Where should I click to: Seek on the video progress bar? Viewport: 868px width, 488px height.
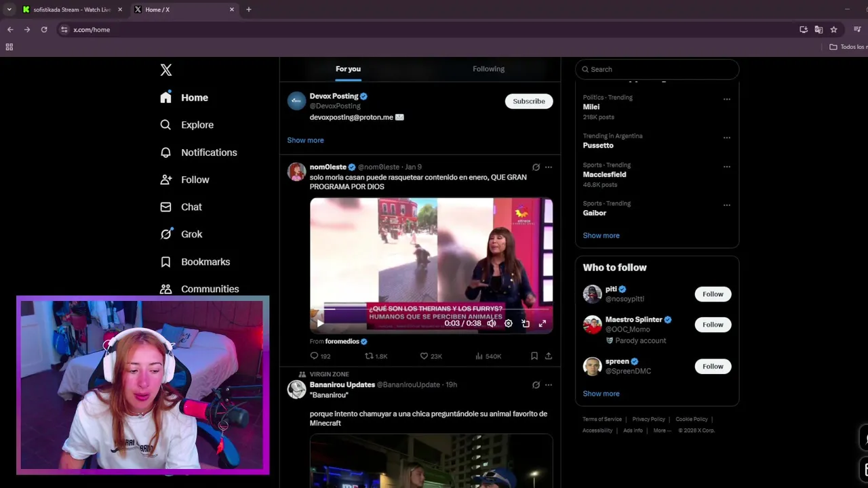coord(431,308)
